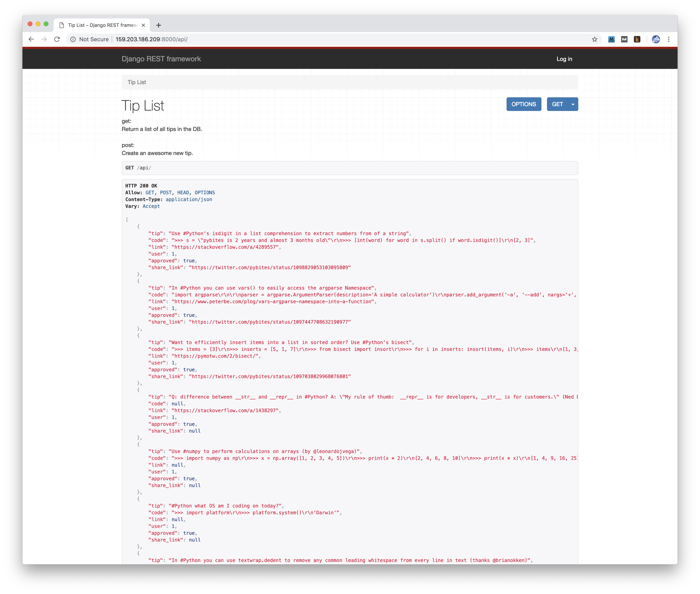
Task: Click the PyBites profile avatar icon
Action: point(656,39)
